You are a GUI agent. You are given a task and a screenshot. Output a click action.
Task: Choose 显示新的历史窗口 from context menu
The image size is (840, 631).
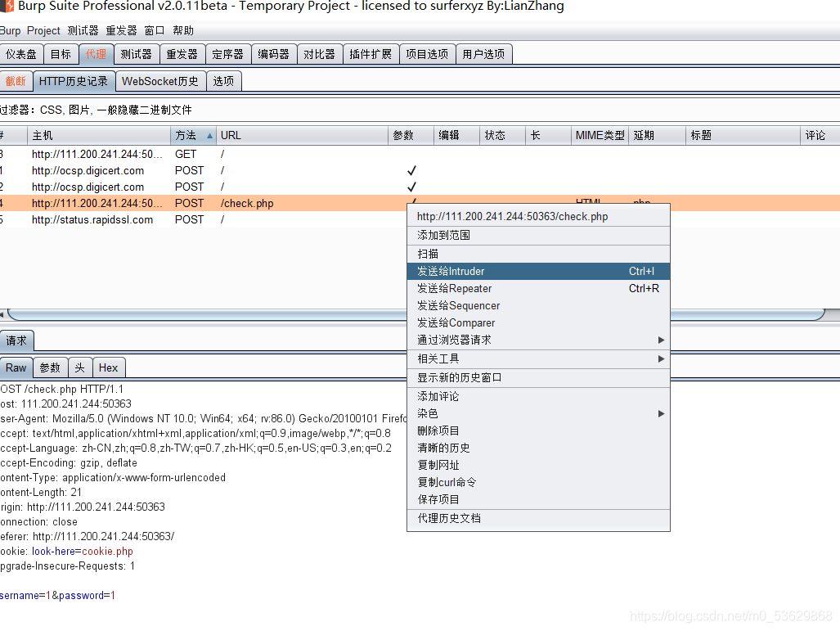point(538,378)
